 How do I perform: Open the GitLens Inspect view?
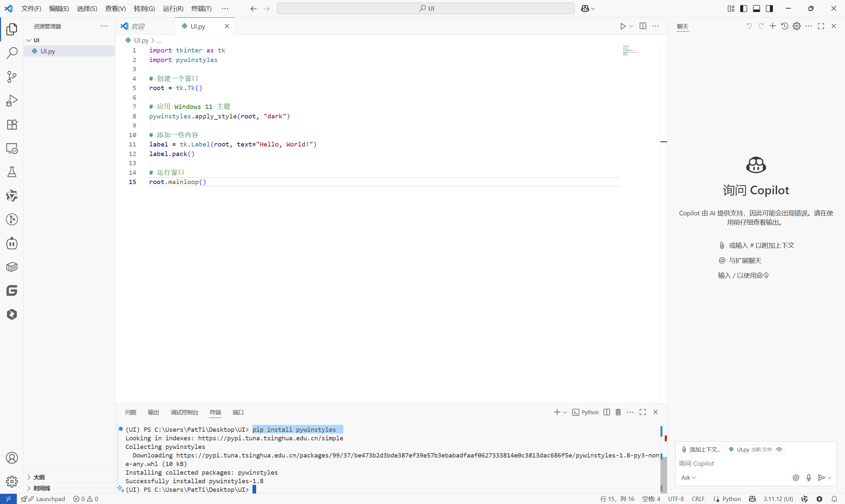[12, 219]
